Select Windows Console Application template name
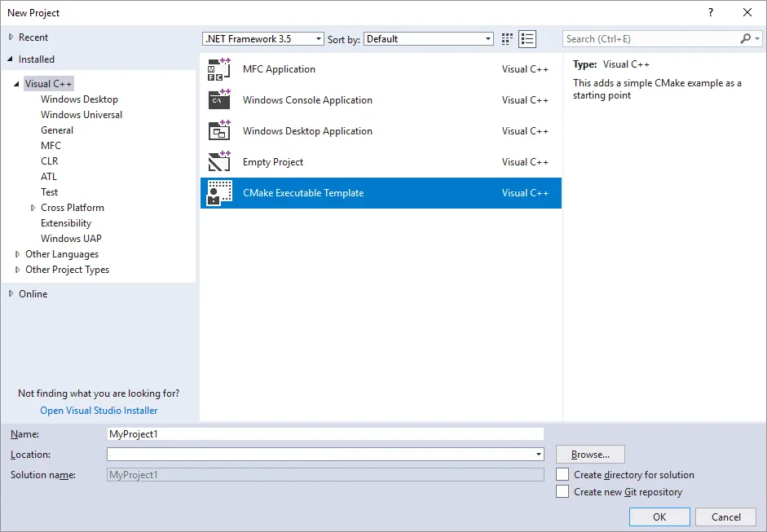Viewport: 767px width, 532px height. click(x=307, y=100)
